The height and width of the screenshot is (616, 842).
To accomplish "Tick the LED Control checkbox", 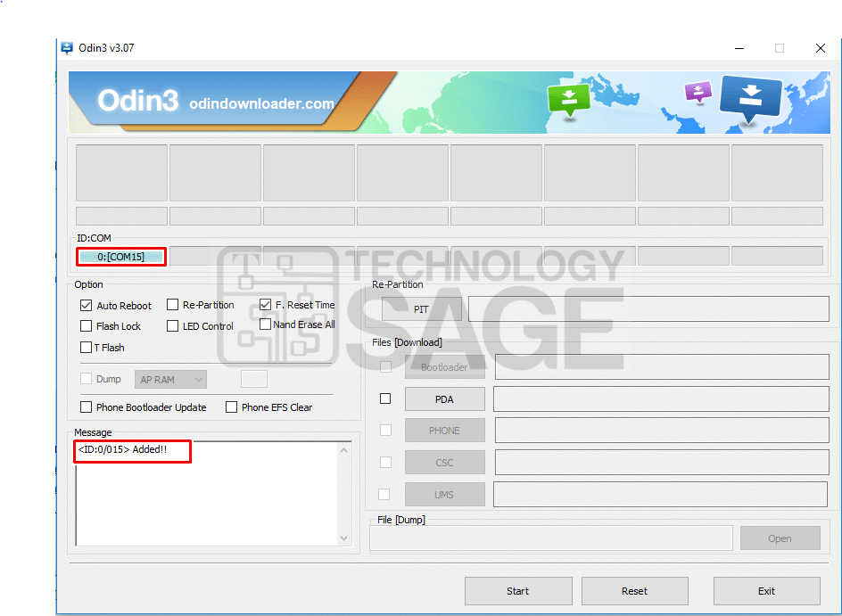I will (x=172, y=325).
